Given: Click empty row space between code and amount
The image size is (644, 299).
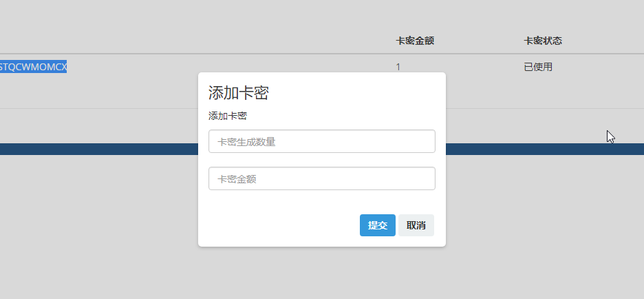Looking at the screenshot, I should click(x=138, y=67).
